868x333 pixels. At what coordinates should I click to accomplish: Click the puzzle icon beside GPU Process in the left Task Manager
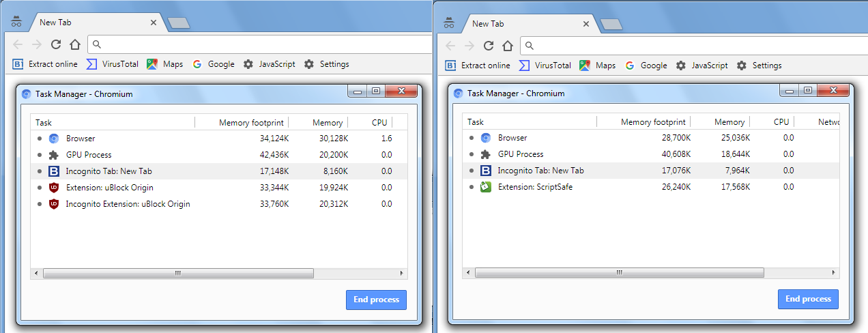pos(54,155)
